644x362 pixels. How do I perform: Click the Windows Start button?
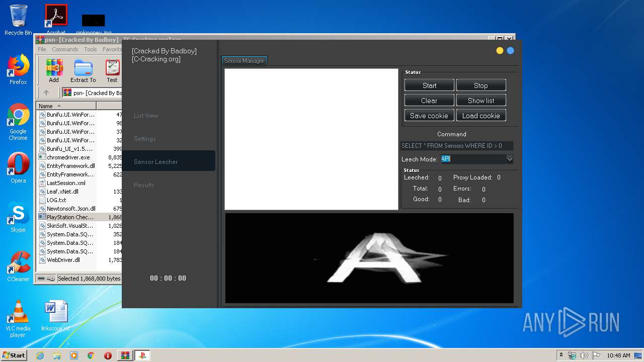click(14, 355)
